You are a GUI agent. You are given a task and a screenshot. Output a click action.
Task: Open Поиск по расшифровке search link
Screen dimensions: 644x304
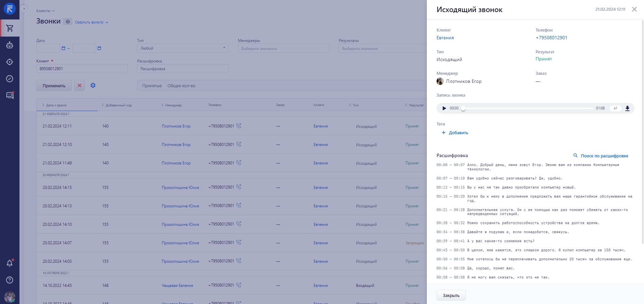click(x=601, y=156)
